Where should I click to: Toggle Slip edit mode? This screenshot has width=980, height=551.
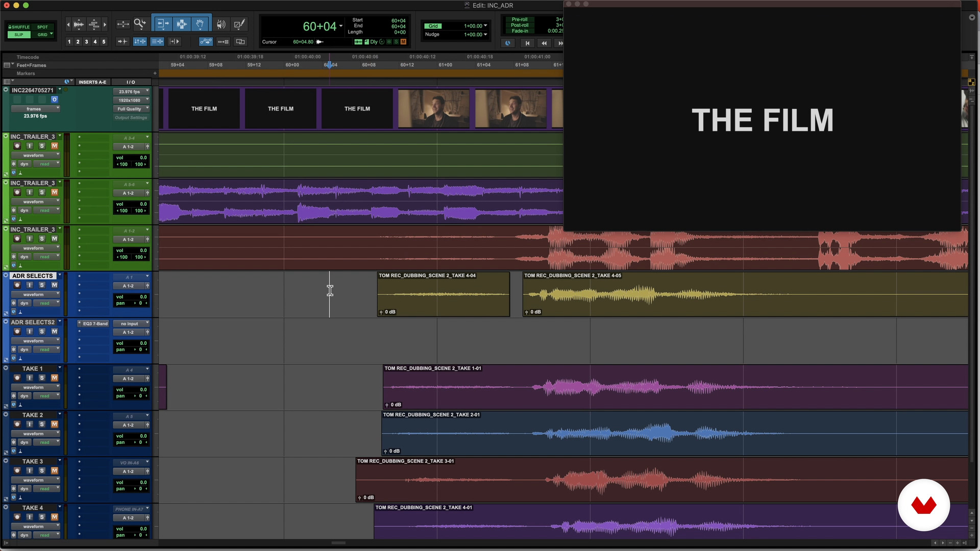click(x=19, y=35)
